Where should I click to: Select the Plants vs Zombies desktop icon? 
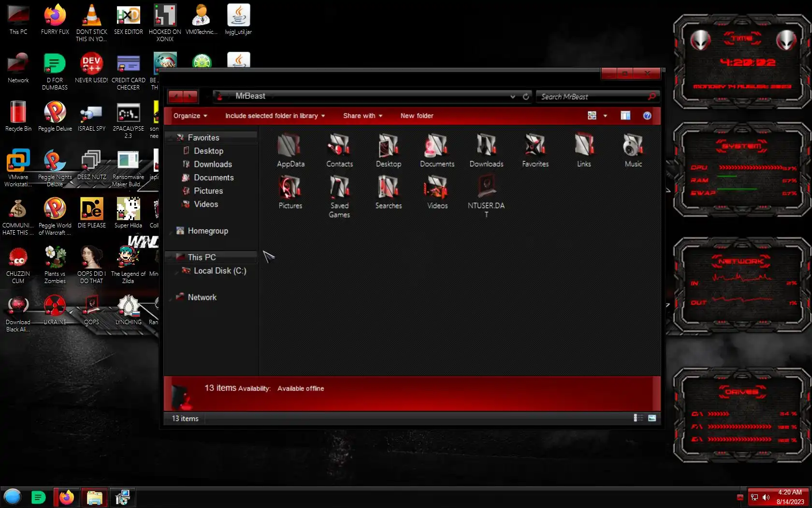[55, 265]
